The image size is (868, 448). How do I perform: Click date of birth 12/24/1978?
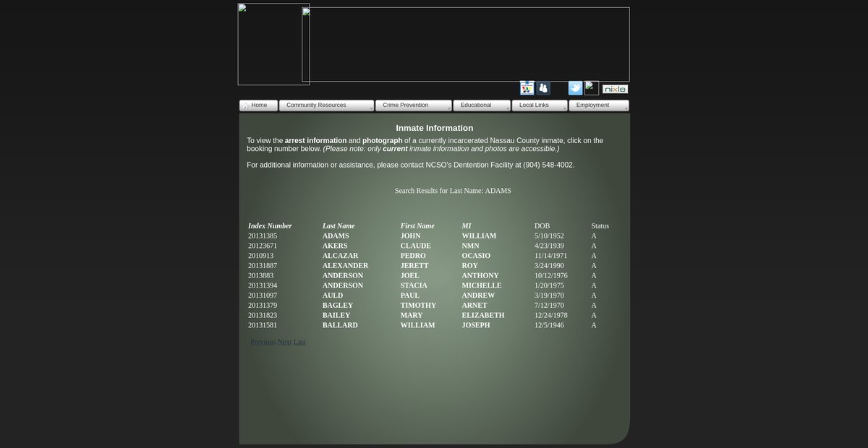[551, 316]
